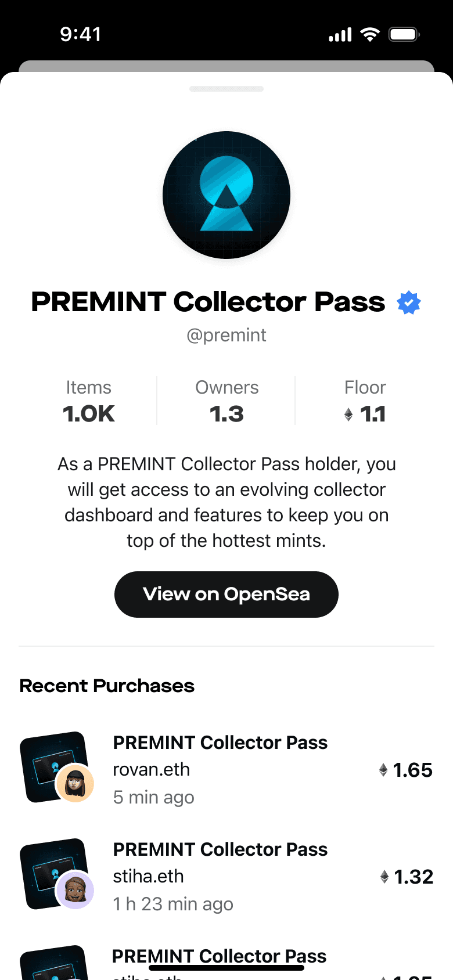The width and height of the screenshot is (453, 980).
Task: Tap rovan.eth's profile avatar
Action: click(x=75, y=784)
